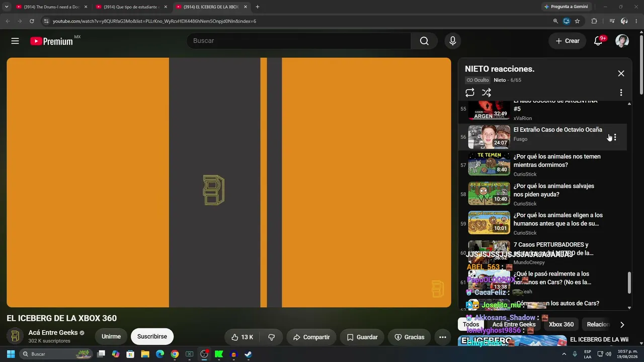644x362 pixels.
Task: Show more filter chips with right arrow
Action: (622, 325)
